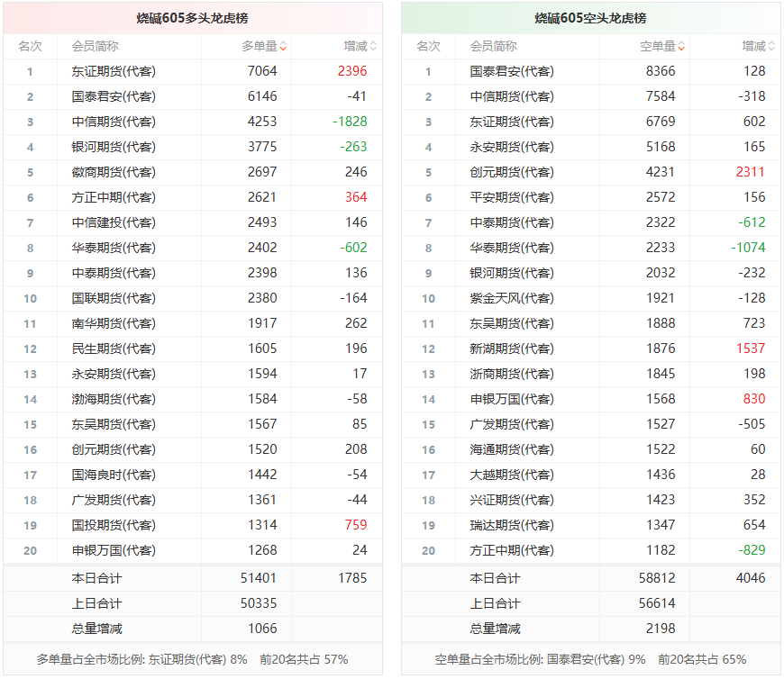784x679 pixels.
Task: Click 渤海期货(代客) member name
Action: coord(114,399)
